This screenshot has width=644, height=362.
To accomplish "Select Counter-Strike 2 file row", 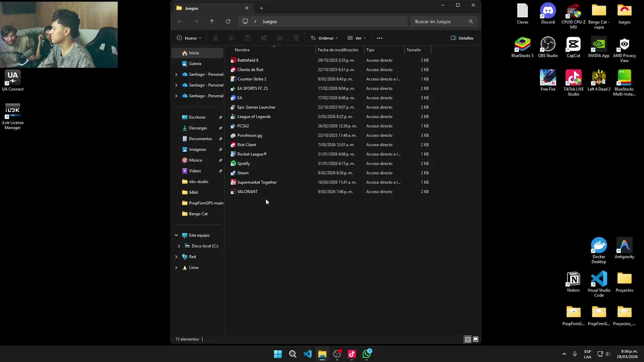I will pos(330,79).
